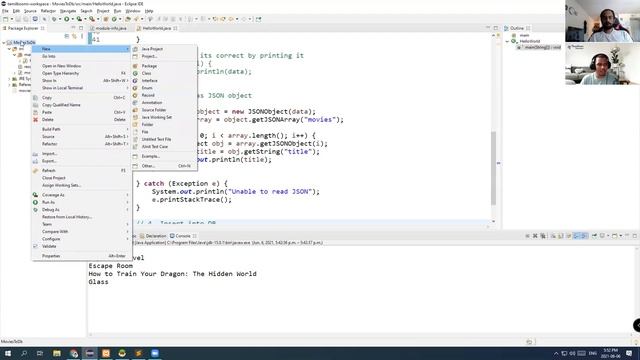Switch to HelloWorld.java editor tab
Viewport: 640px width, 360px height.
click(157, 29)
